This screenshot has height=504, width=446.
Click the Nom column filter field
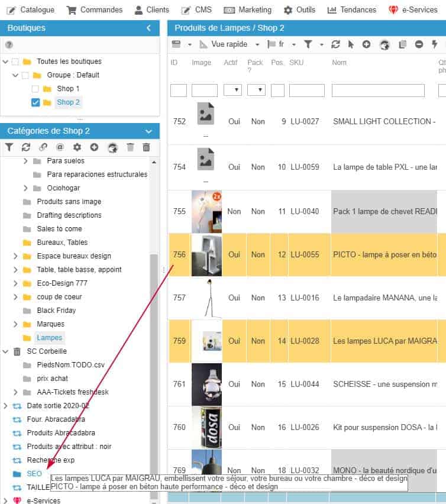click(378, 90)
